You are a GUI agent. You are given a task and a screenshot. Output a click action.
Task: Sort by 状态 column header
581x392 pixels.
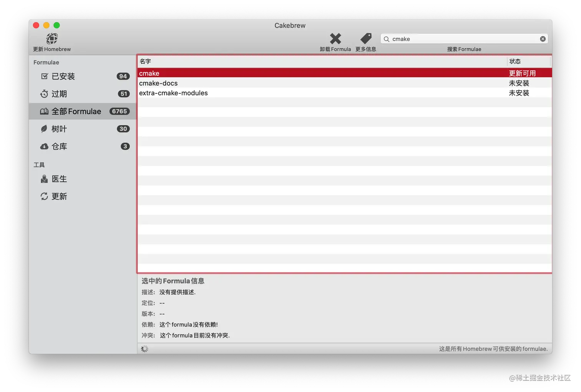tap(529, 61)
